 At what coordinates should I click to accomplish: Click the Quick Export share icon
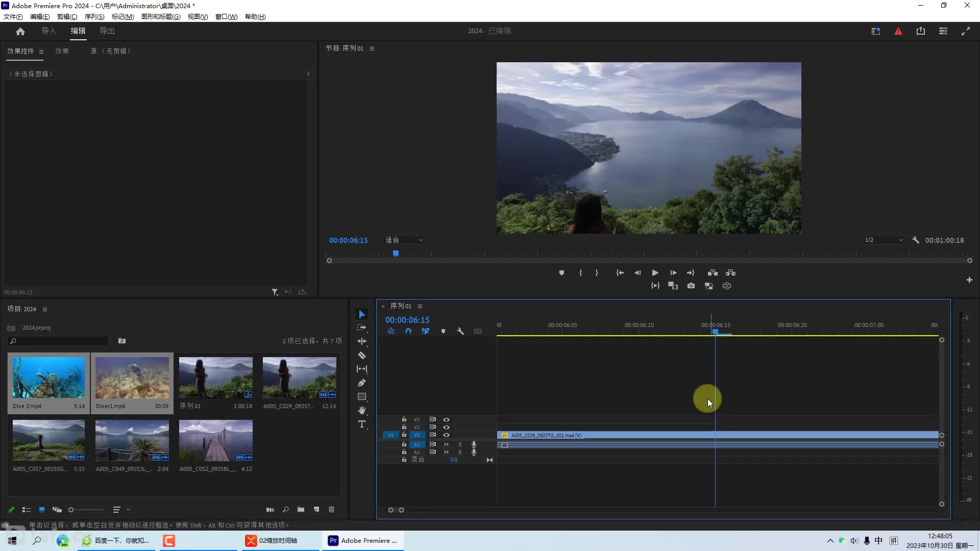tap(921, 31)
